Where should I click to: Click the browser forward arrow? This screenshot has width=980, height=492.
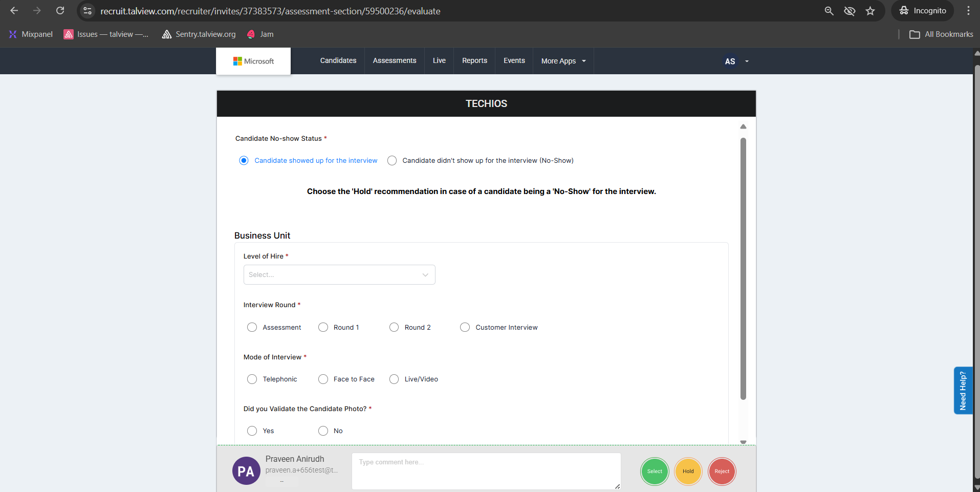pos(37,11)
